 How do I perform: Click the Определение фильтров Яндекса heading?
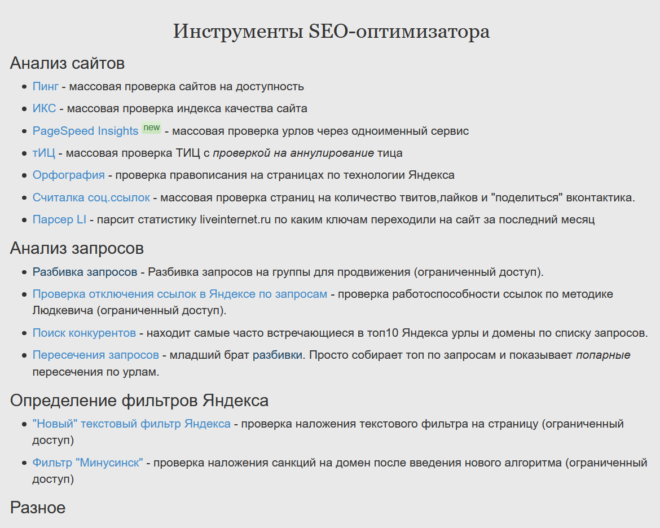(x=139, y=400)
